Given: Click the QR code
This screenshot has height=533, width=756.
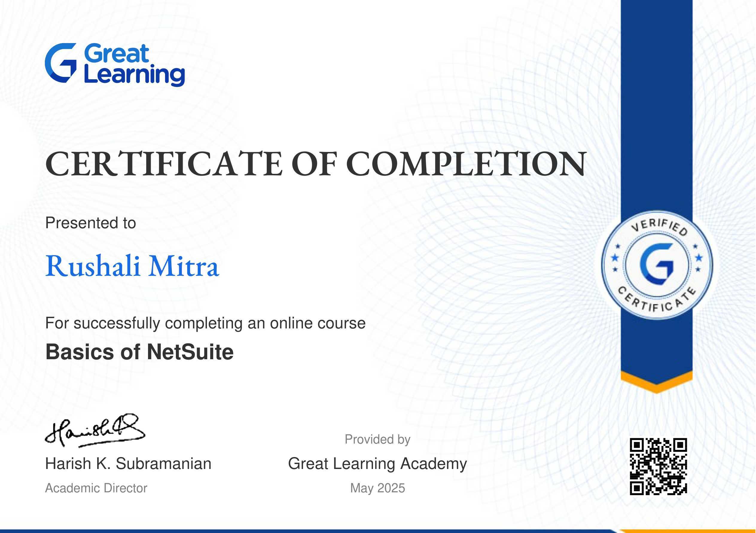Looking at the screenshot, I should 658,467.
